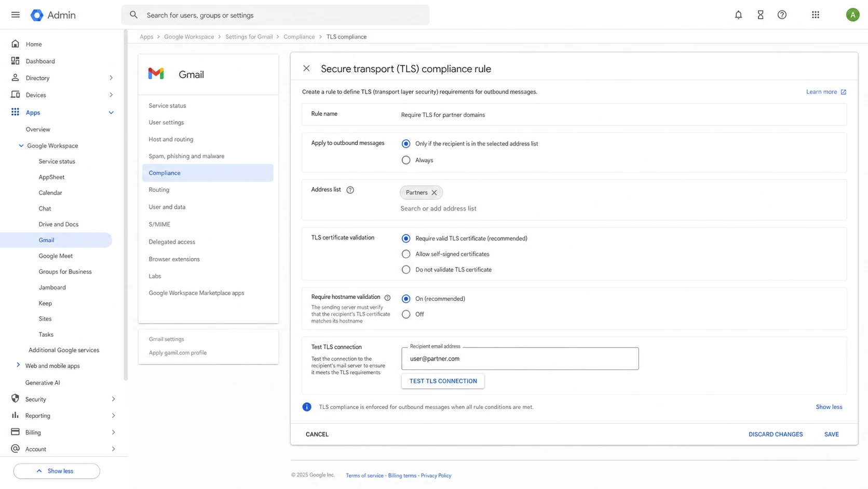Open Compliance in Gmail settings menu
The height and width of the screenshot is (489, 868).
[208, 173]
